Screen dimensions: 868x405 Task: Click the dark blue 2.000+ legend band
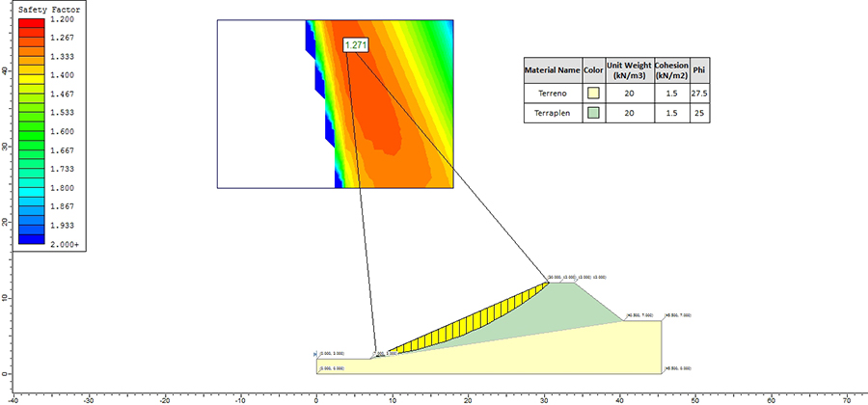point(31,239)
